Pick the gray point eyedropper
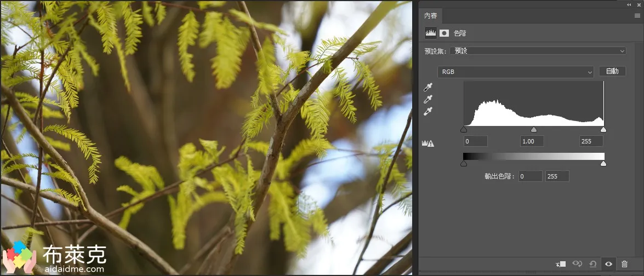This screenshot has width=644, height=276. click(428, 99)
